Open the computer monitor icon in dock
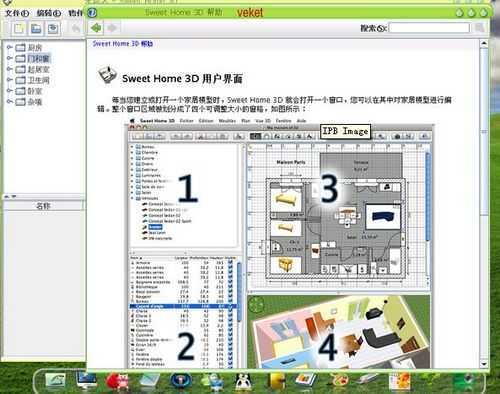 [86, 380]
